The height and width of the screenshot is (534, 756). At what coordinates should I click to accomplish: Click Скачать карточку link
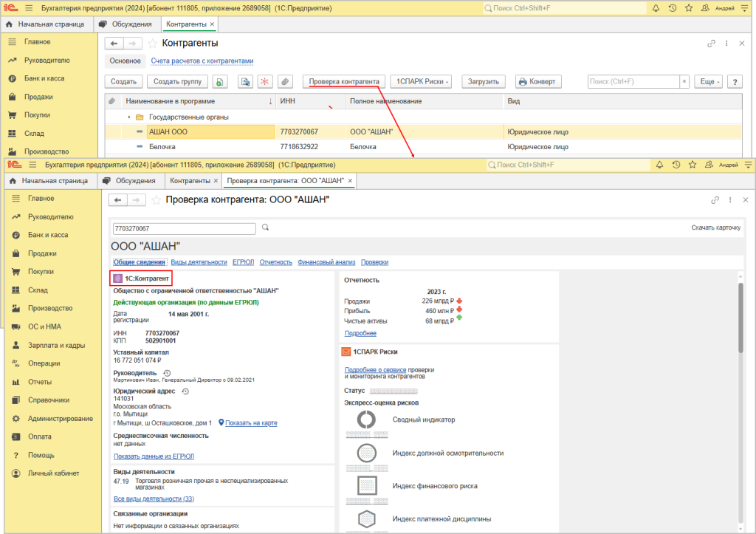coord(715,227)
